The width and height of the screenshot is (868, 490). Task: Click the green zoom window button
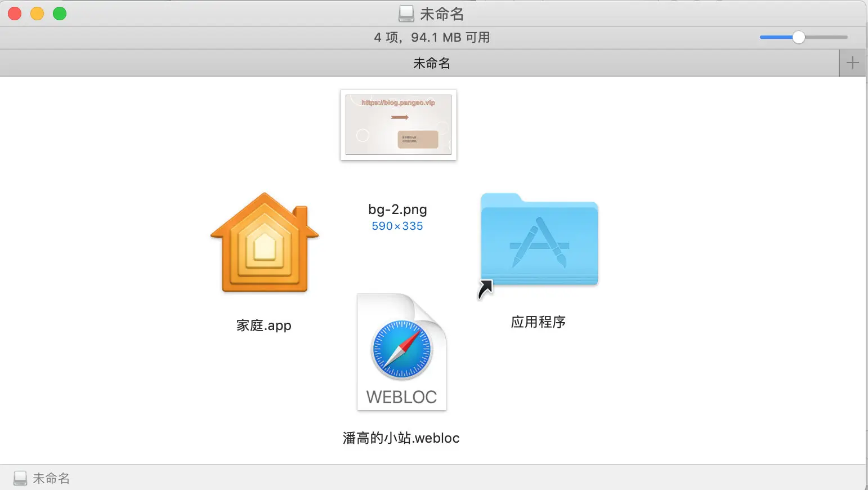point(60,14)
